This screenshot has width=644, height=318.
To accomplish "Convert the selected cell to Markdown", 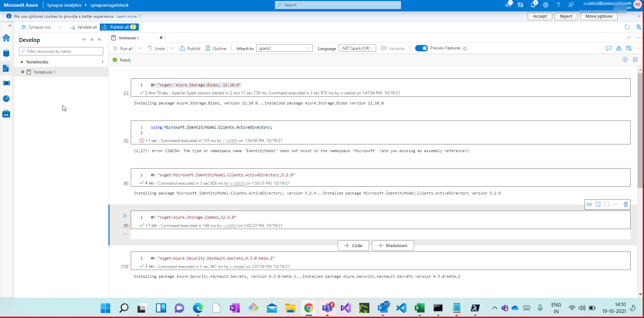I will [589, 204].
